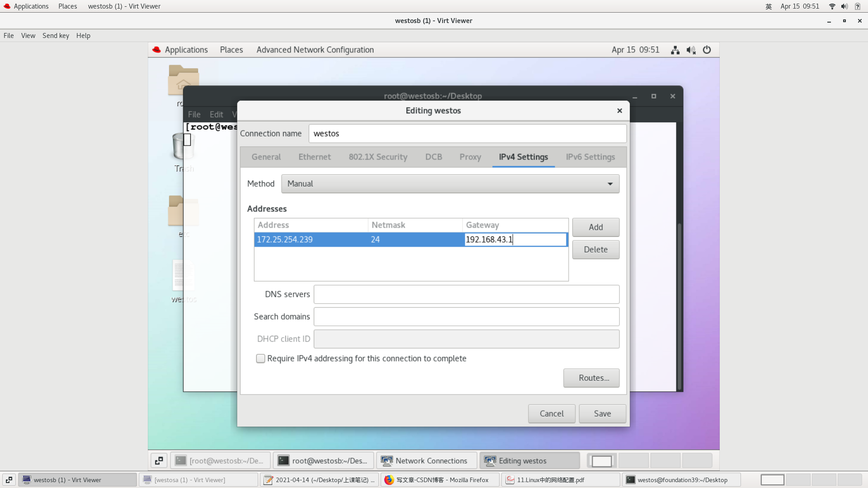Open the Virt Viewer View menu
The width and height of the screenshot is (868, 488).
(28, 36)
